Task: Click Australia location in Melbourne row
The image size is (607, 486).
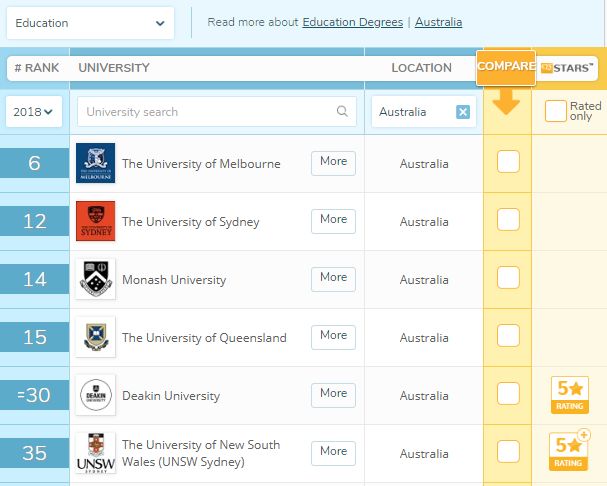Action: [424, 164]
